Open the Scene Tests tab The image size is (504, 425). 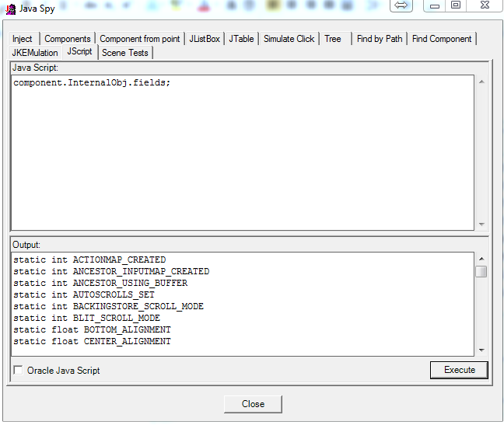(124, 53)
